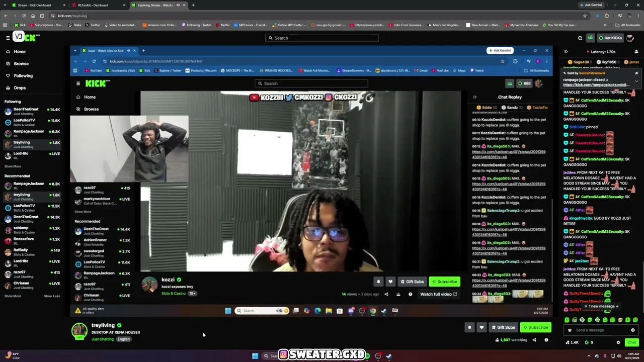Go back using the outer browser back arrow
This screenshot has width=644, height=362.
pos(6,16)
